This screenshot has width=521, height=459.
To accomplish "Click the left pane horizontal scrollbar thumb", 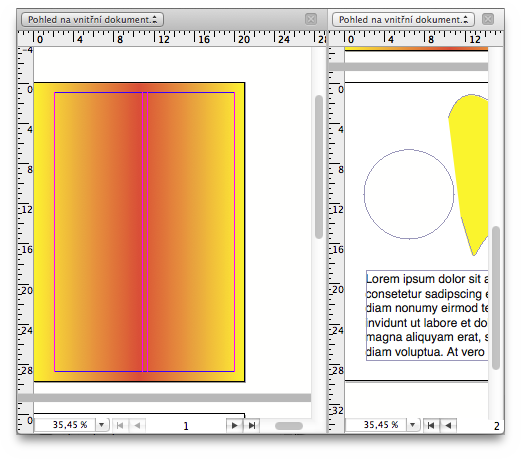I will click(289, 426).
